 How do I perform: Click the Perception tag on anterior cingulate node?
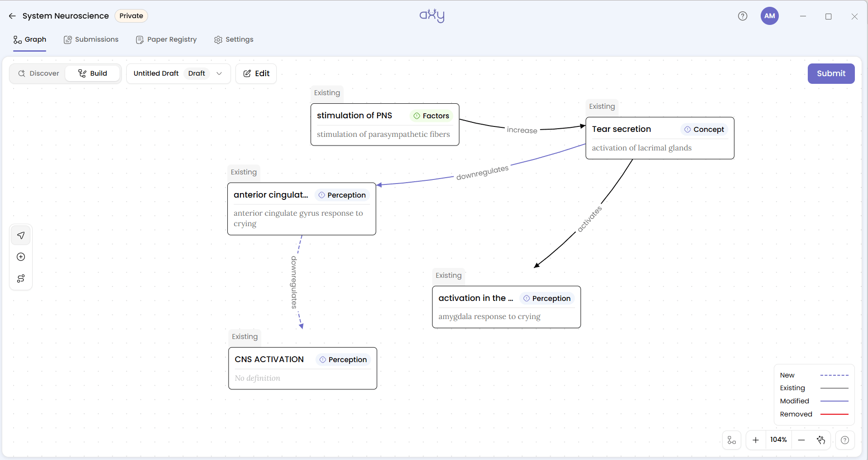tap(342, 195)
